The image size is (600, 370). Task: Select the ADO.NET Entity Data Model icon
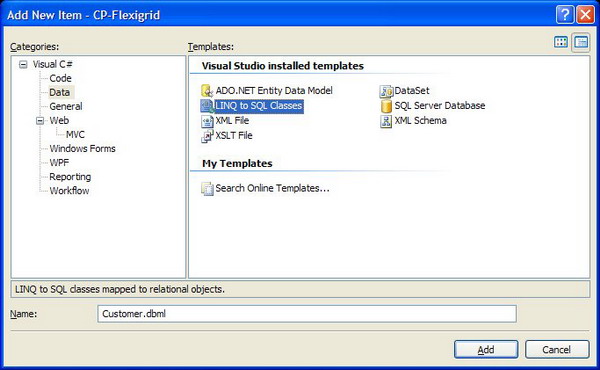click(207, 91)
